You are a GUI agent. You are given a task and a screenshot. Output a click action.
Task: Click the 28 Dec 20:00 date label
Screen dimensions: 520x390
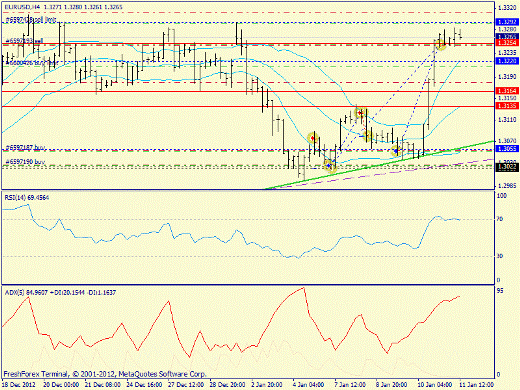tap(228, 384)
